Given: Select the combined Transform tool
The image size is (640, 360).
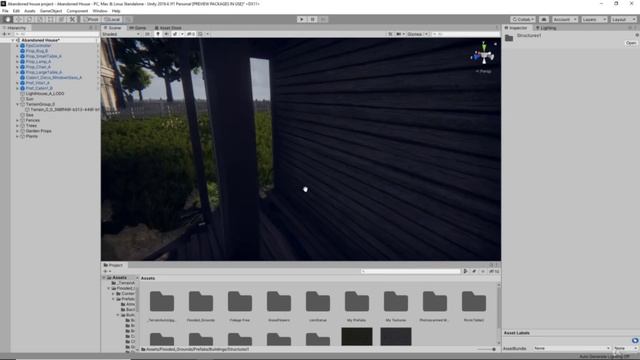Looking at the screenshot, I should pyautogui.click(x=61, y=19).
